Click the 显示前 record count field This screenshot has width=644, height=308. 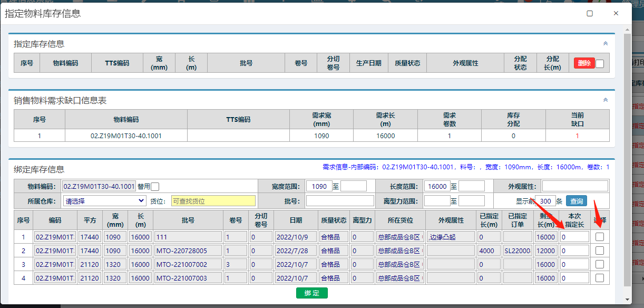[545, 201]
